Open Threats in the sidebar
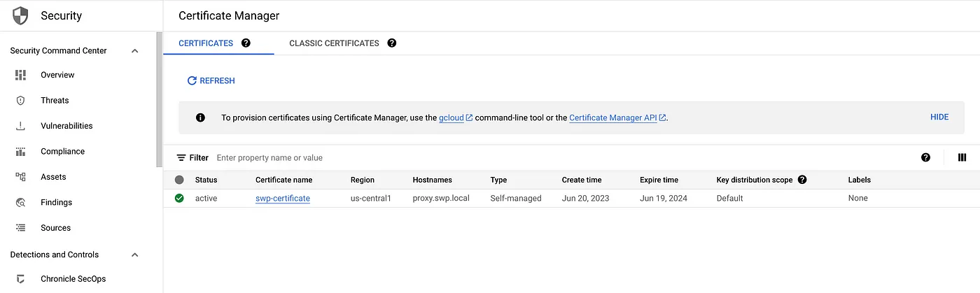 pyautogui.click(x=55, y=101)
